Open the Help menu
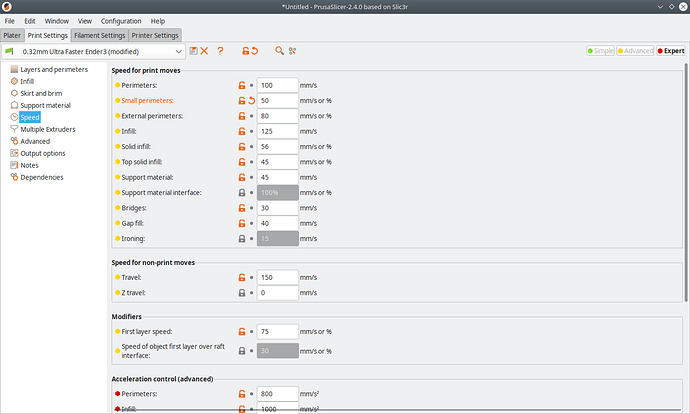This screenshot has height=414, width=690. point(158,21)
